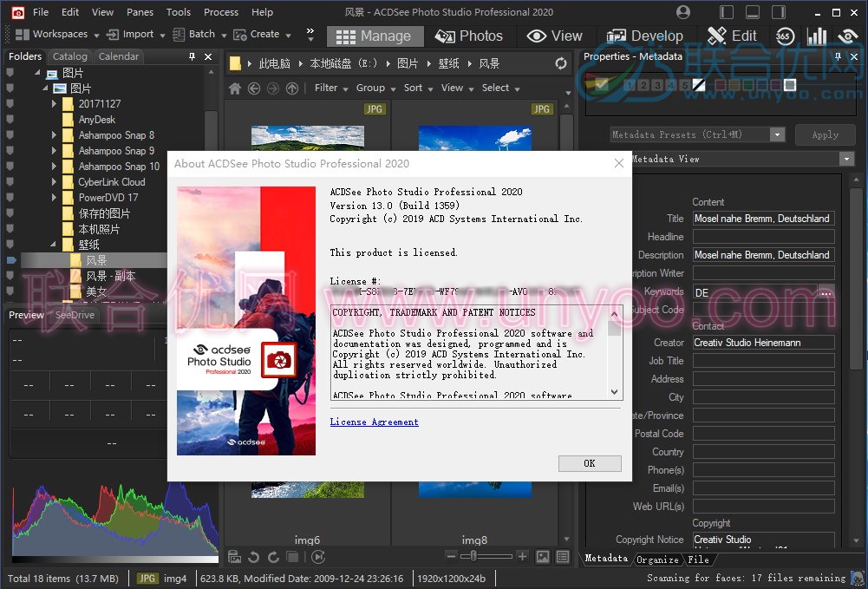Image resolution: width=868 pixels, height=589 pixels.
Task: Set rating 5 in Properties
Action: pos(685,85)
